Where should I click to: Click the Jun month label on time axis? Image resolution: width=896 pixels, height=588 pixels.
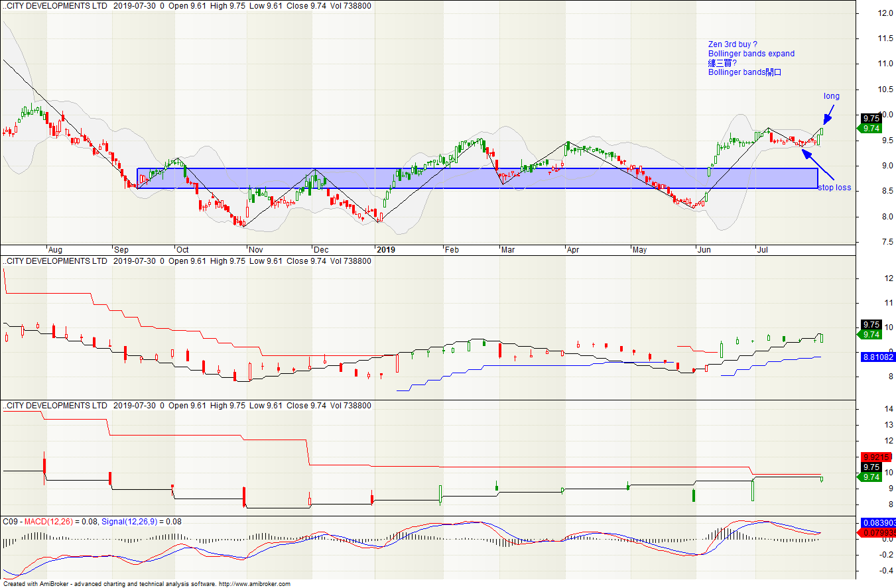704,250
